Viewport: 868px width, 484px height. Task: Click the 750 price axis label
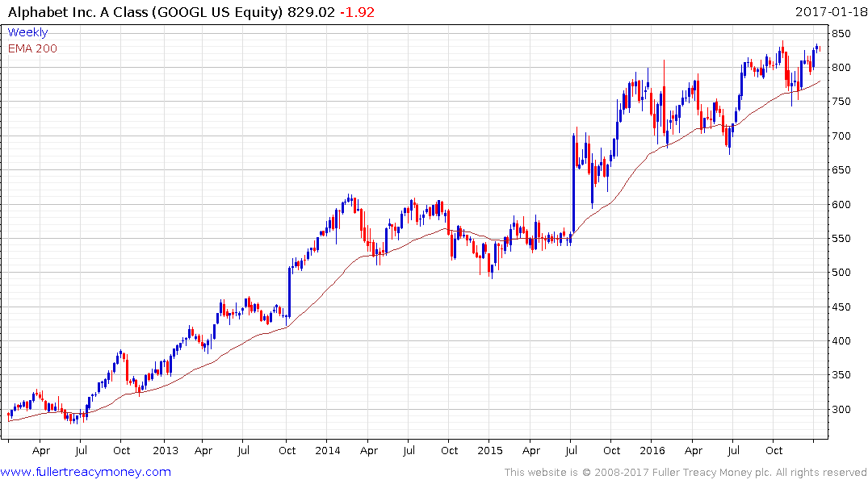[841, 102]
